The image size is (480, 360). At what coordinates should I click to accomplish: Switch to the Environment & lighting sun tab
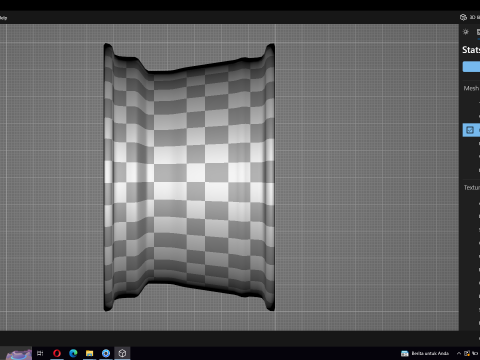point(466,32)
